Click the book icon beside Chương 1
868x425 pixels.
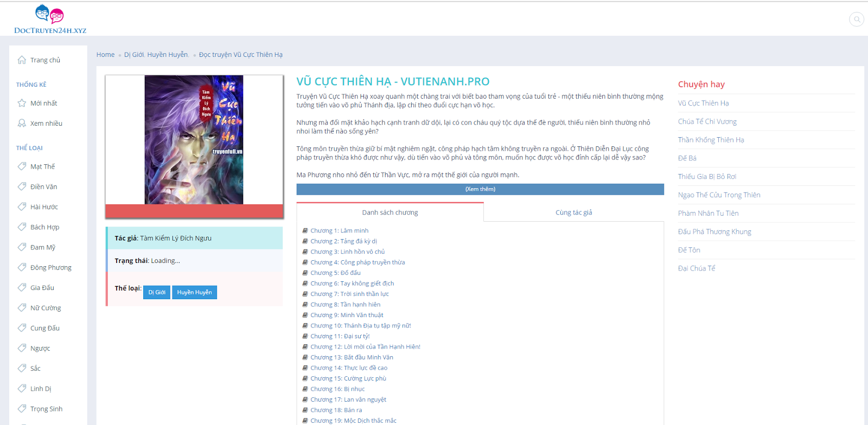point(305,230)
